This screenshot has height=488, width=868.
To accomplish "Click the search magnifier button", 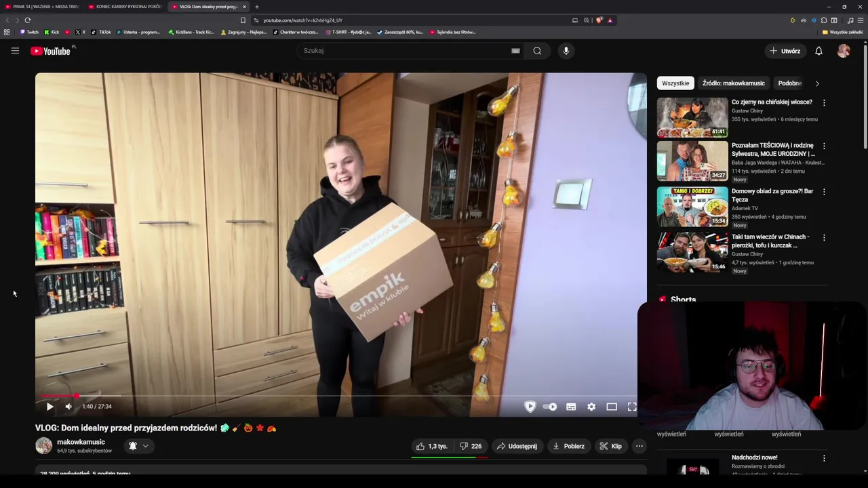I will pyautogui.click(x=537, y=51).
